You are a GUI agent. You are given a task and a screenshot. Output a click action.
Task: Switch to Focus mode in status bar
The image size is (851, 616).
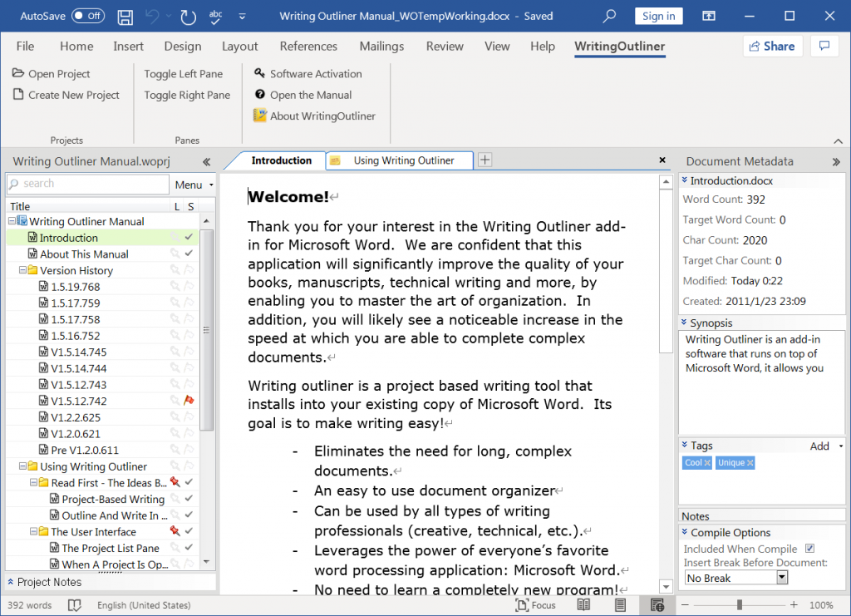(x=536, y=605)
